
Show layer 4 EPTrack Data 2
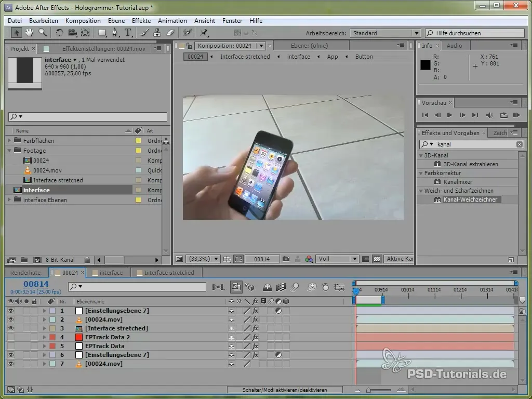click(11, 337)
